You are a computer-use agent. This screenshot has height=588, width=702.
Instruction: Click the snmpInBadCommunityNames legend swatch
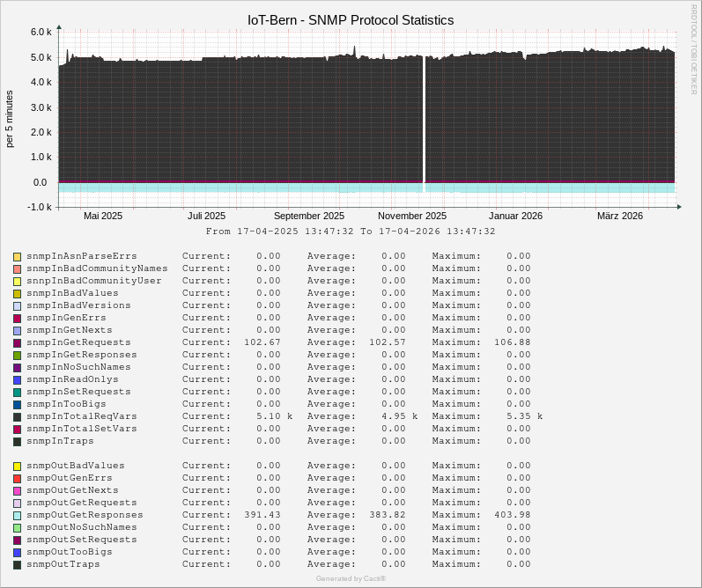point(17,268)
